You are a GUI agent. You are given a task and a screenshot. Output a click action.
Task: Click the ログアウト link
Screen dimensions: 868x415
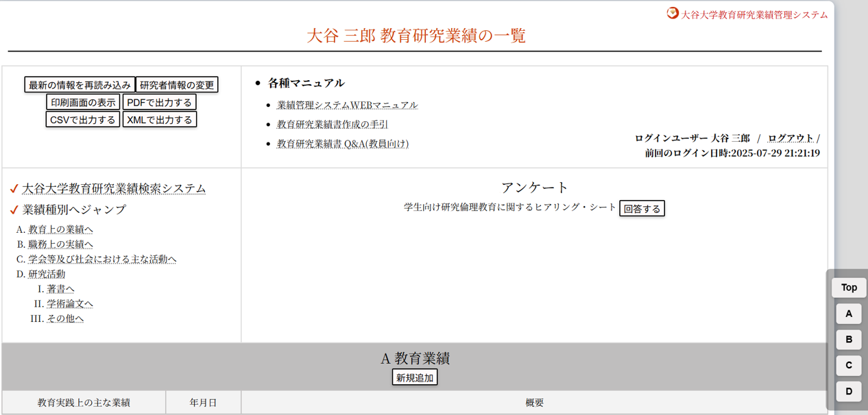pyautogui.click(x=791, y=138)
